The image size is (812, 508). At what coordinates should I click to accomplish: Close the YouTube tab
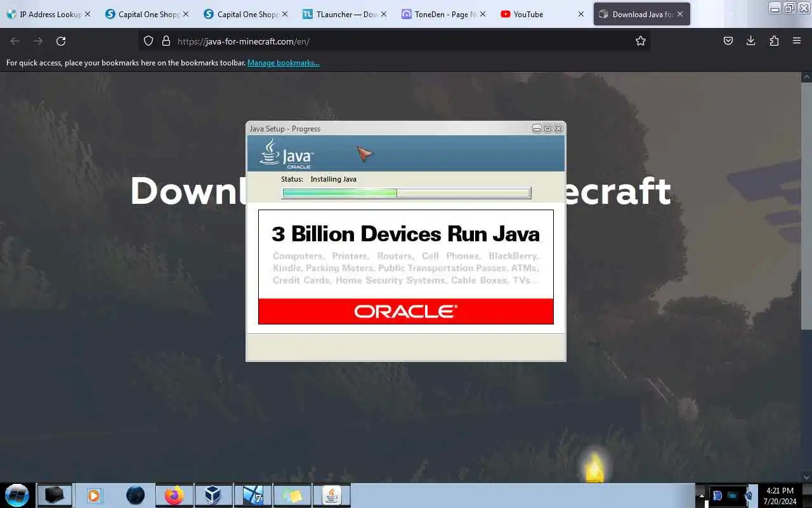pos(580,14)
